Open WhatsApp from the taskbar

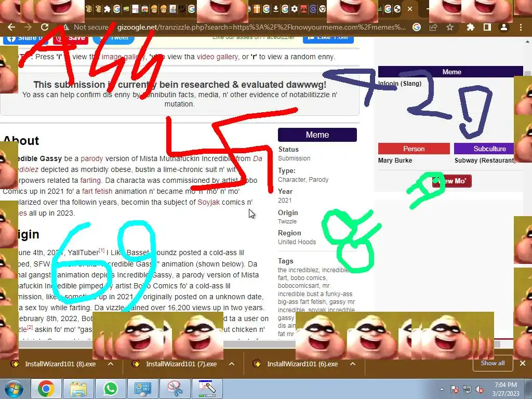click(111, 389)
